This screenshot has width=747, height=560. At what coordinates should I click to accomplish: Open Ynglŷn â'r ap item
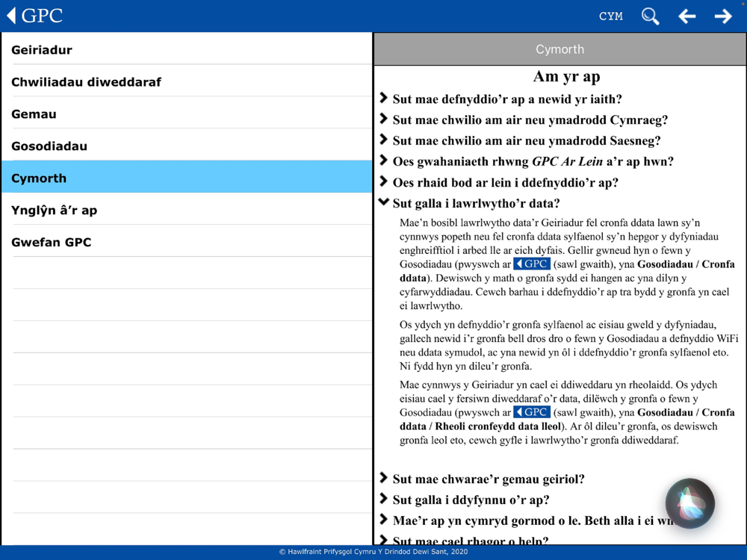(187, 210)
